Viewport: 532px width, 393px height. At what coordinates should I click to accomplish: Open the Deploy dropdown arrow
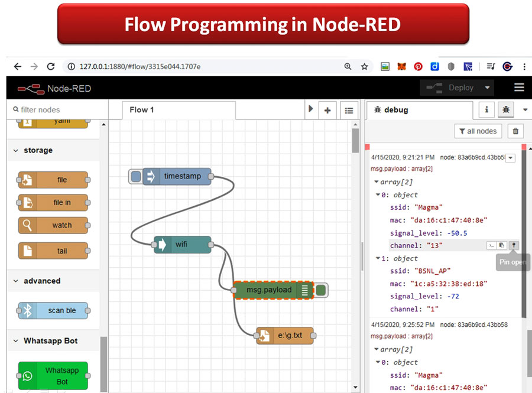tap(488, 87)
